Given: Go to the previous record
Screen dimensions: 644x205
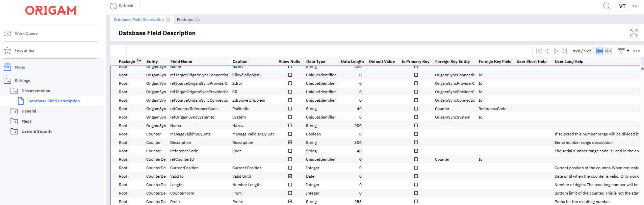Looking at the screenshot, I should (547, 51).
